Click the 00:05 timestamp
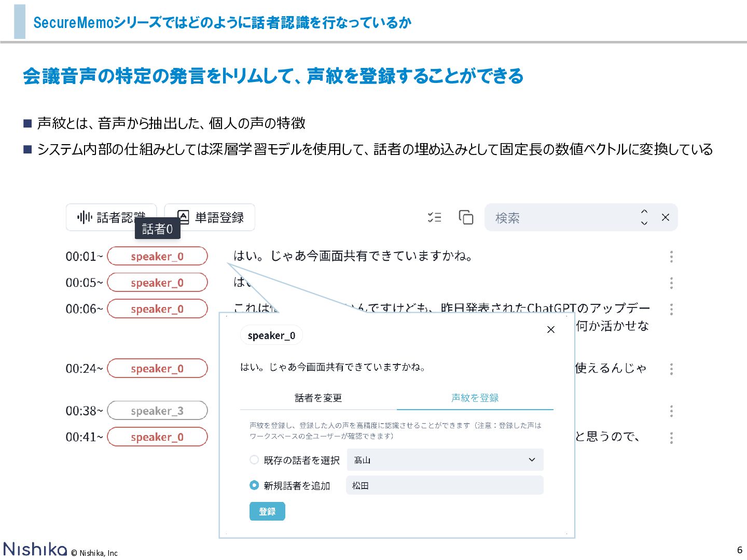Screen dimensions: 747x560 pyautogui.click(x=84, y=283)
